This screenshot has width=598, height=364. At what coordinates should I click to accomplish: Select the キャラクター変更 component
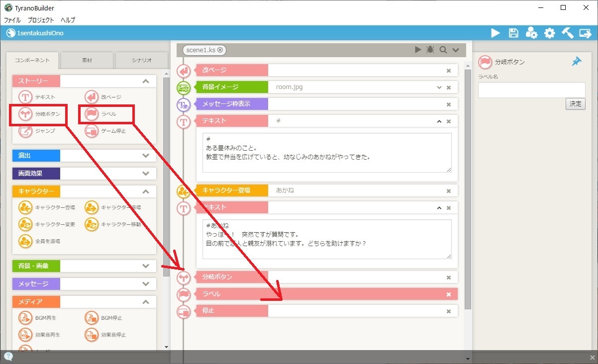click(47, 224)
